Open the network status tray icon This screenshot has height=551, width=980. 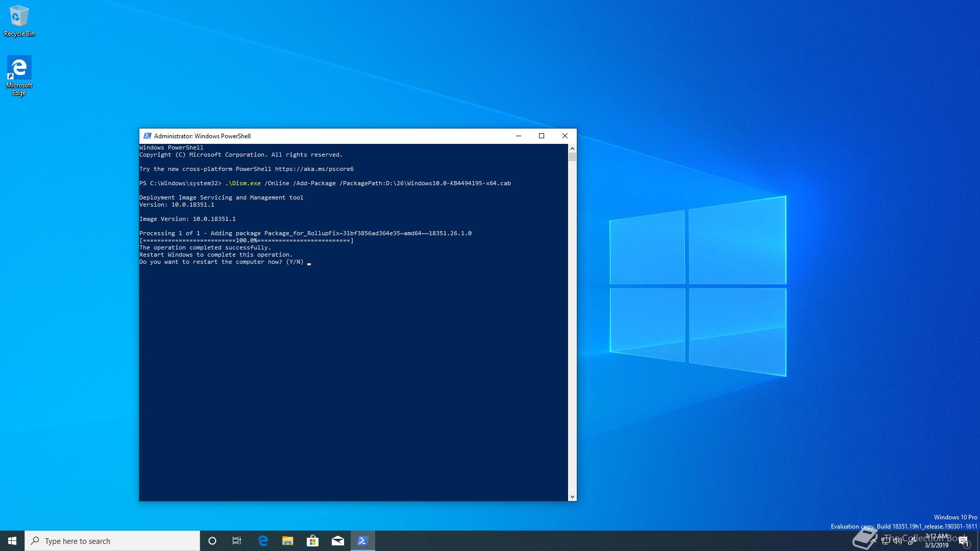coord(886,541)
